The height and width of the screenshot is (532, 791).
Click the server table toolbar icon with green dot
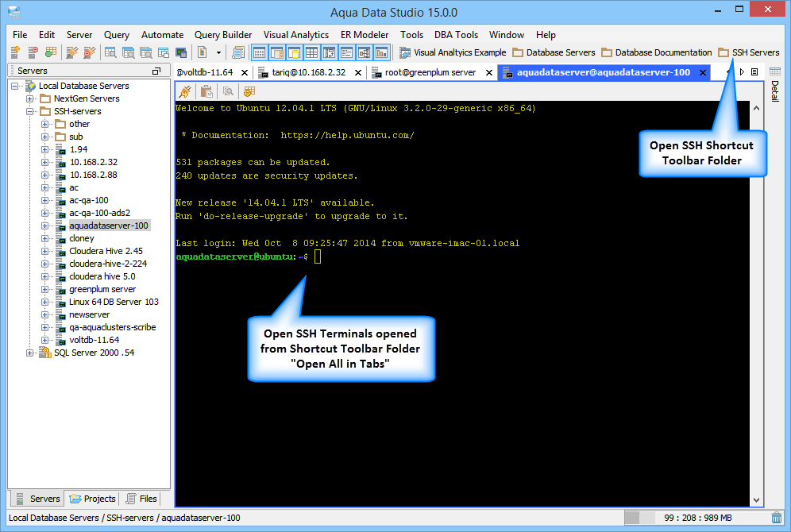coord(51,52)
